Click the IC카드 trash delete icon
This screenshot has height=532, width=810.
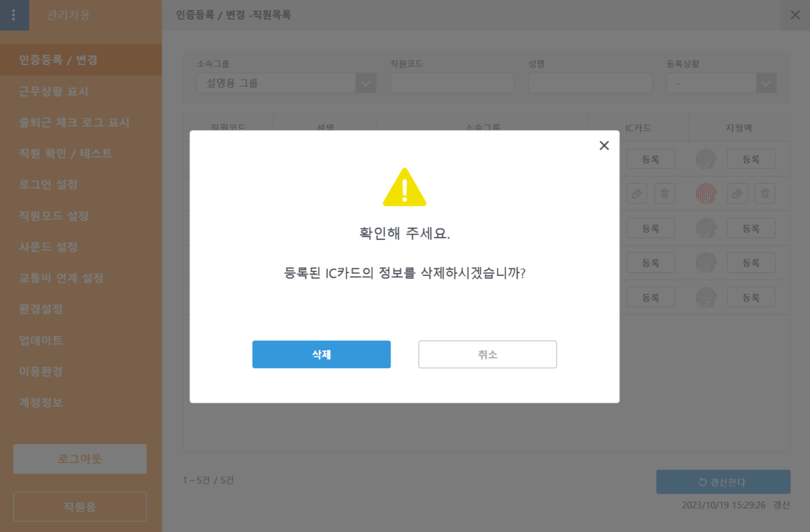pyautogui.click(x=664, y=194)
